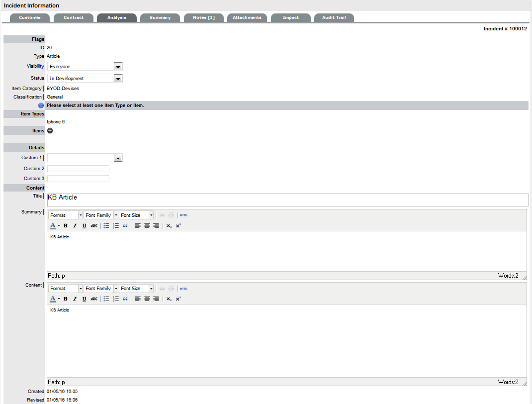Viewport: 532px width, 404px height.
Task: Insert link in the Summary editor
Action: tap(162, 215)
